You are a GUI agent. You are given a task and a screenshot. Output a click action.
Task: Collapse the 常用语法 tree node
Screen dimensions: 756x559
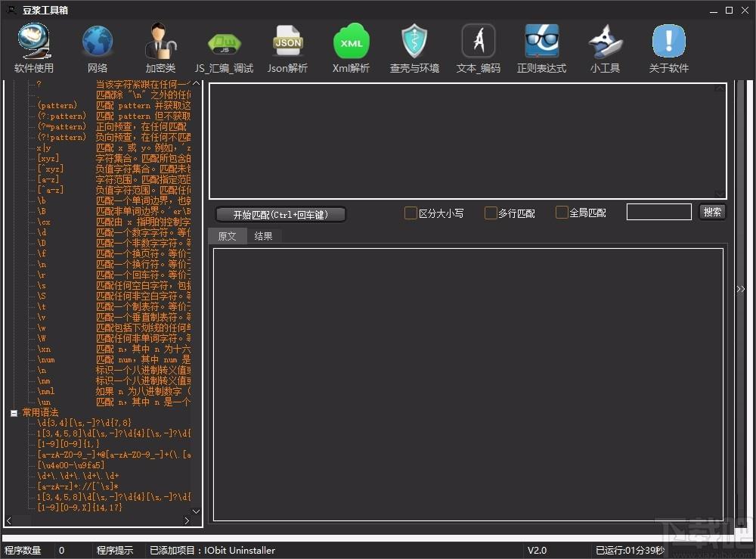(x=14, y=413)
